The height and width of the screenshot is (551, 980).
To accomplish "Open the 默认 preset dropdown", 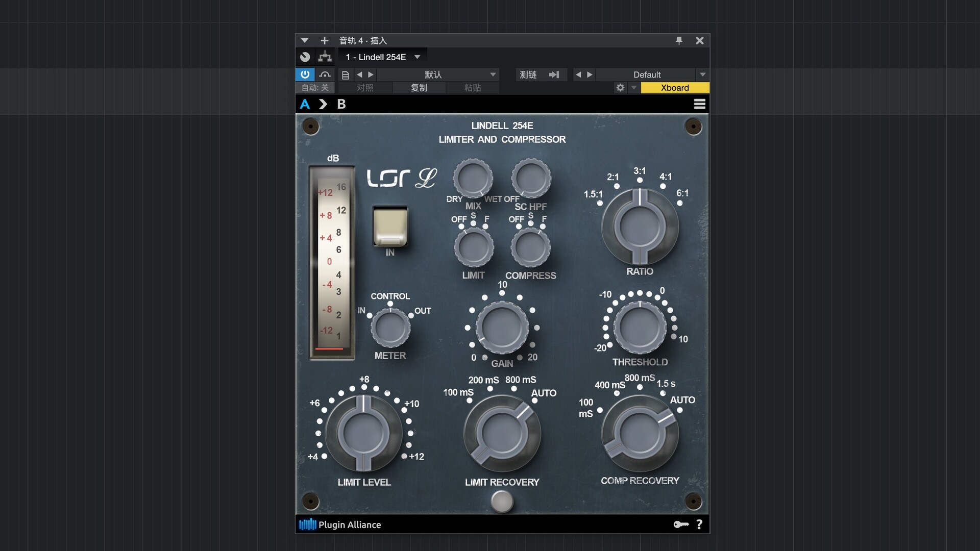I will click(x=438, y=74).
